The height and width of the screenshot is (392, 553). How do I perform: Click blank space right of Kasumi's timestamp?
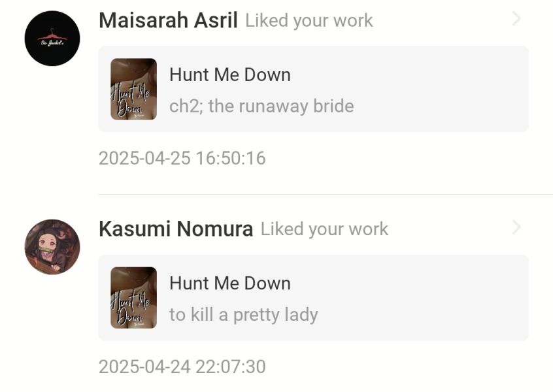coord(405,367)
